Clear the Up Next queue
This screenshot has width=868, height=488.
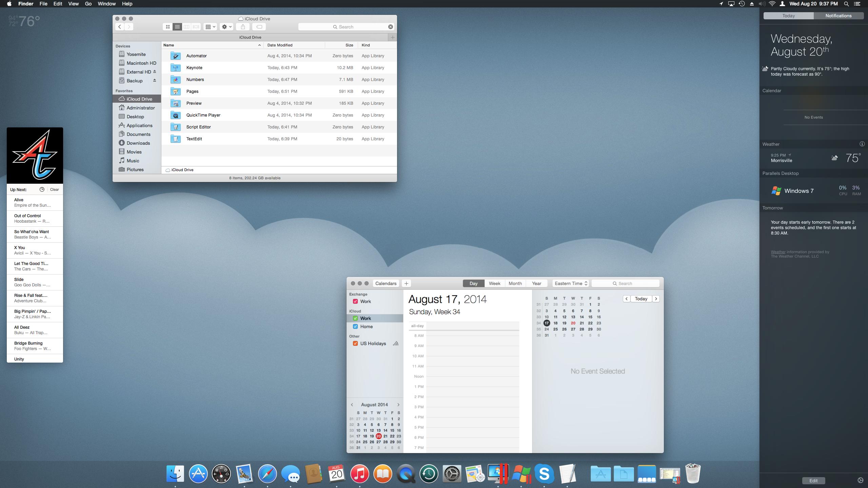[x=54, y=189]
